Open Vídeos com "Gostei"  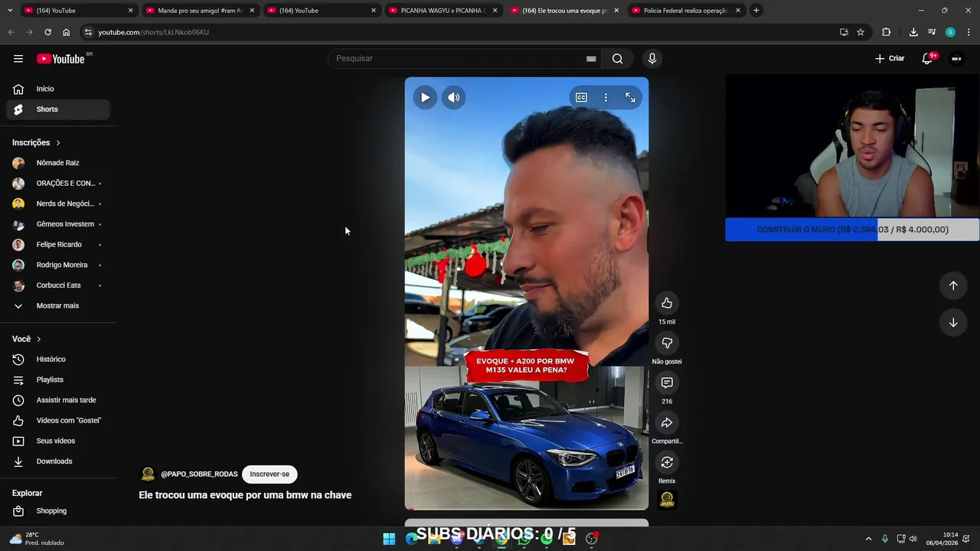58,421
